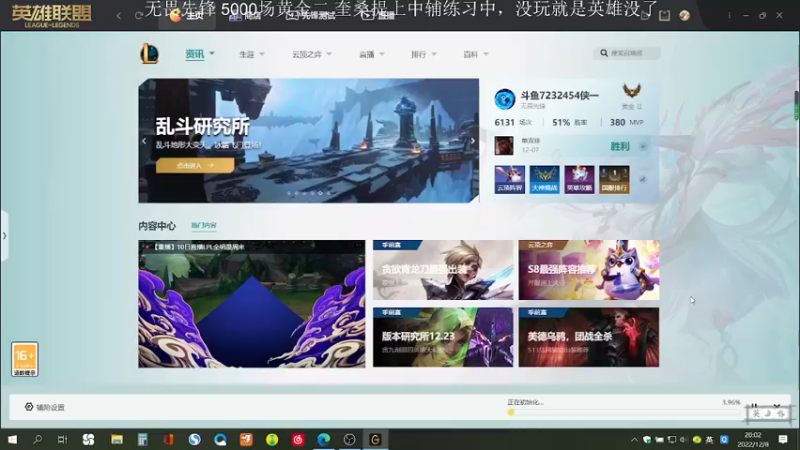The width and height of the screenshot is (800, 450).
Task: Open the 大神观战 shortcut tile
Action: (x=544, y=179)
